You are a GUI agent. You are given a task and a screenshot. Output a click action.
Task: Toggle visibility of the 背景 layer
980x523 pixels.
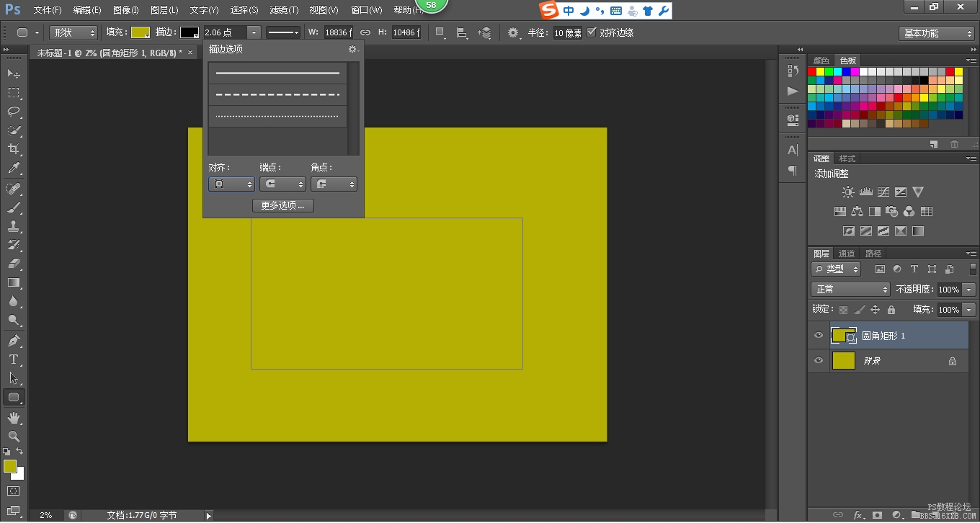[818, 361]
